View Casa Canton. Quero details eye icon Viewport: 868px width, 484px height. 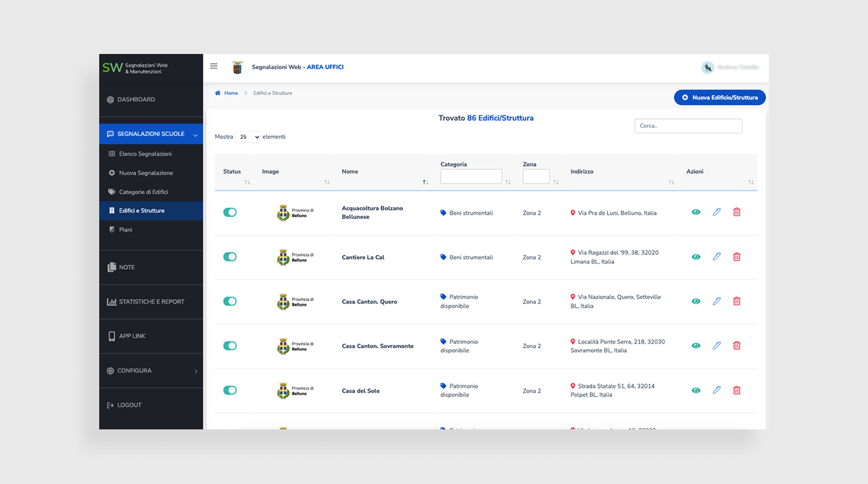click(696, 302)
